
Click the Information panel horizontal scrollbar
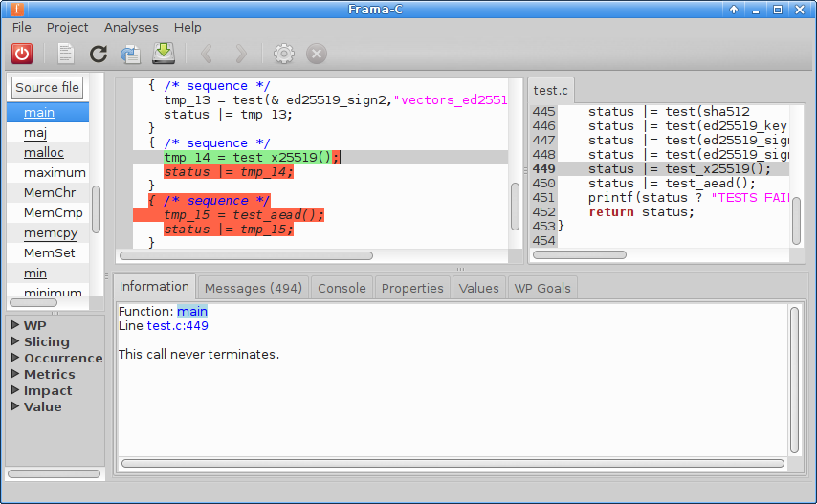453,464
